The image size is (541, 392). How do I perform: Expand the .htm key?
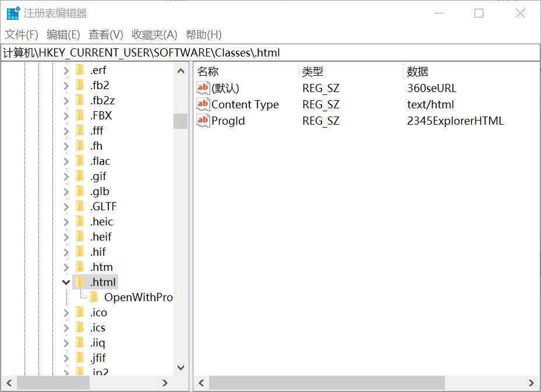click(x=66, y=266)
